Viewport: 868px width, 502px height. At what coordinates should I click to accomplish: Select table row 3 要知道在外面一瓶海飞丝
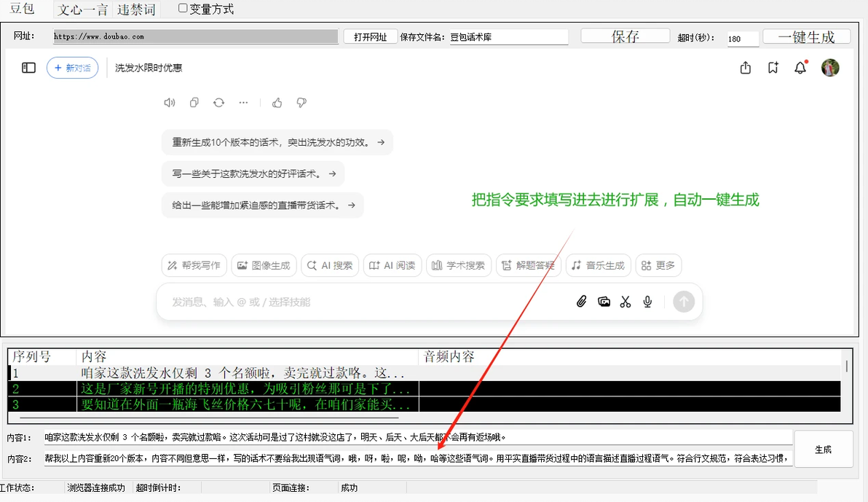(x=425, y=404)
